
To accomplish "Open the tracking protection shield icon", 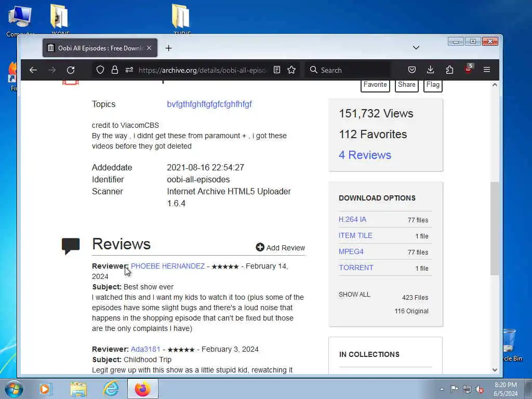I will coord(100,70).
